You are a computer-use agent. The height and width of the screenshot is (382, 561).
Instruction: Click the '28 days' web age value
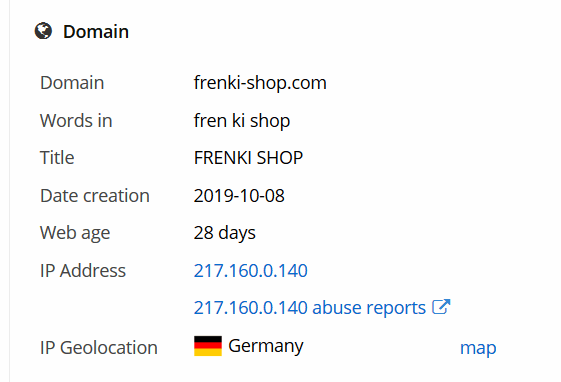click(225, 233)
